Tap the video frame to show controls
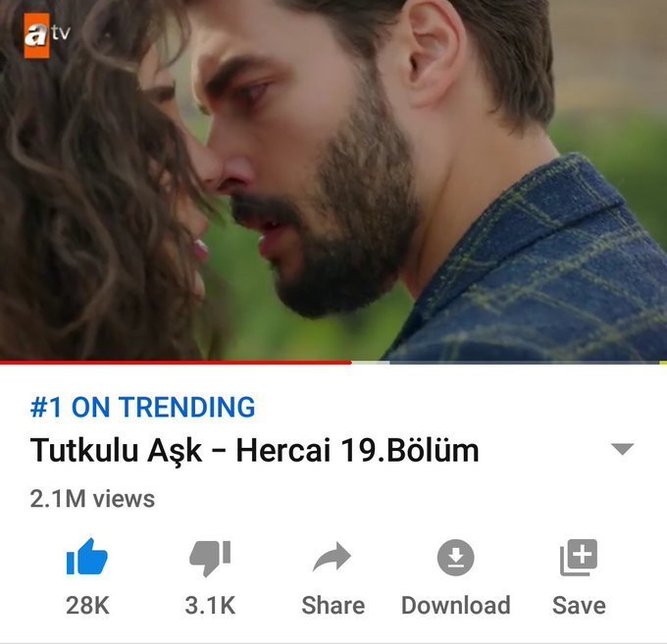Image resolution: width=667 pixels, height=644 pixels. pos(333,180)
